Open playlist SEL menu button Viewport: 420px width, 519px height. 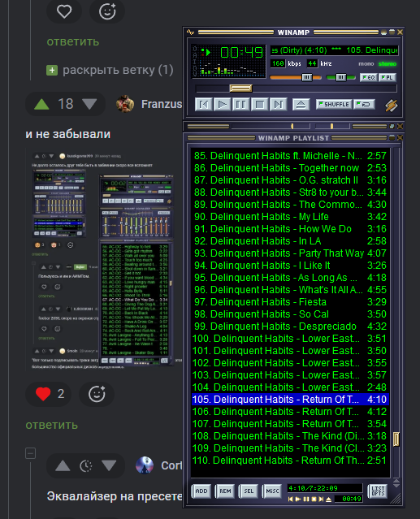pyautogui.click(x=249, y=491)
